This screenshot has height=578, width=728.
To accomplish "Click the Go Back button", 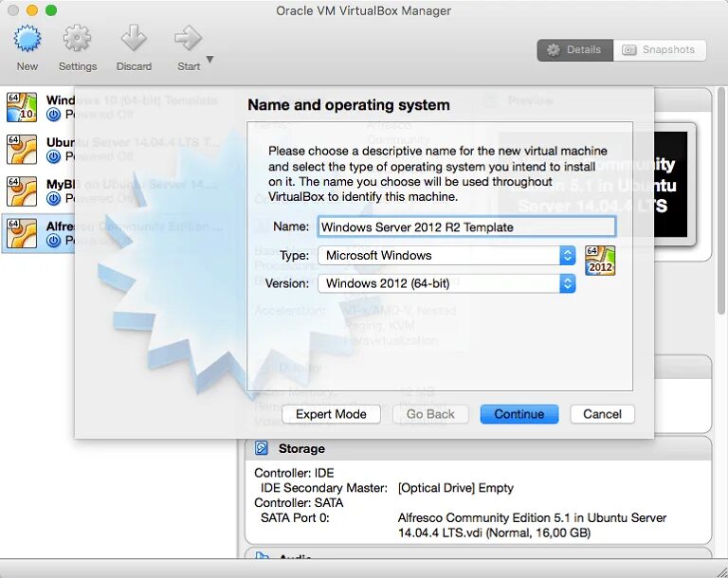I will [430, 414].
